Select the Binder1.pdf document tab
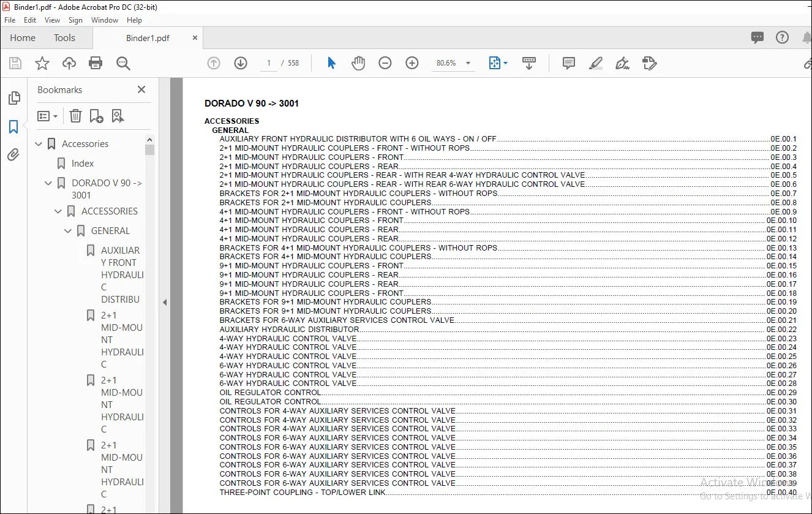Viewport: 812px width, 514px height. click(148, 38)
